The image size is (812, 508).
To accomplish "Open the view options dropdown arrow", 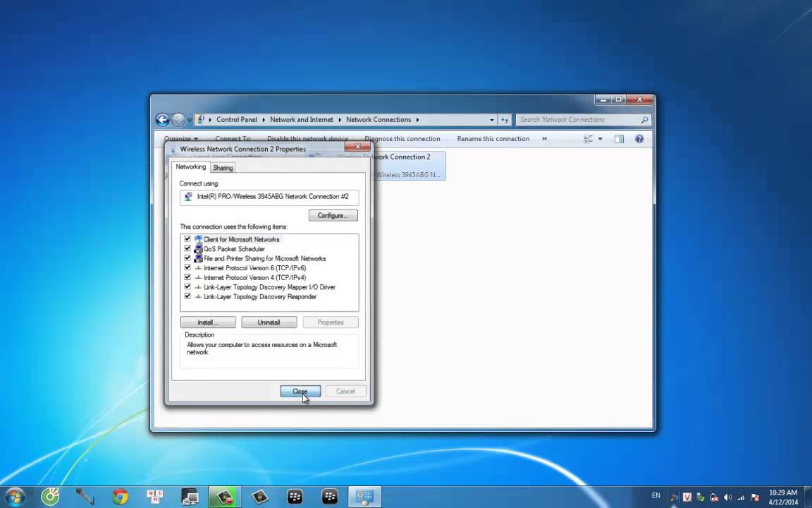I will [601, 139].
